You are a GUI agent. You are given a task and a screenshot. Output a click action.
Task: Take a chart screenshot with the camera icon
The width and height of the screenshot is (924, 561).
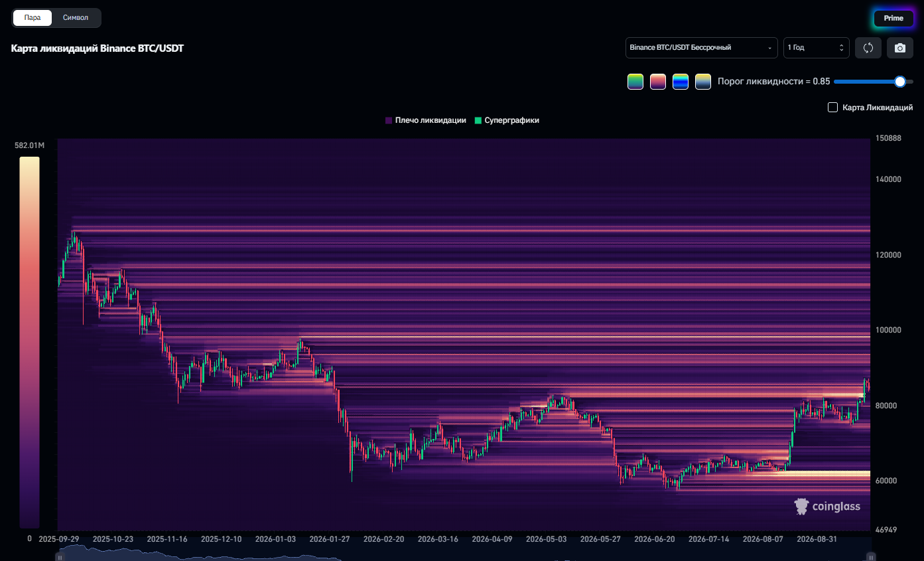[x=900, y=48]
